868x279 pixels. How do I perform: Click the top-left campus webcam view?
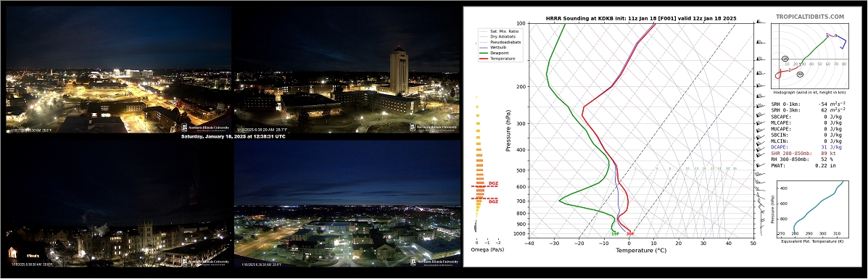coord(118,70)
